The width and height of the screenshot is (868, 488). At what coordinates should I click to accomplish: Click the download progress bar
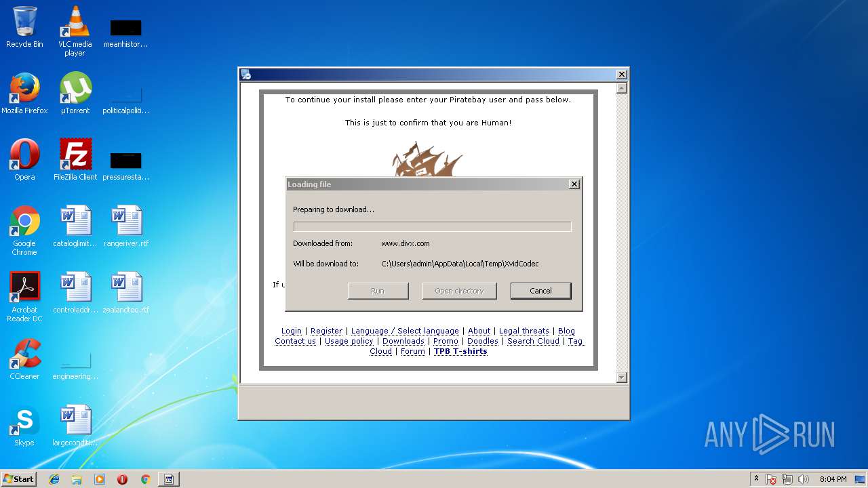(x=432, y=226)
